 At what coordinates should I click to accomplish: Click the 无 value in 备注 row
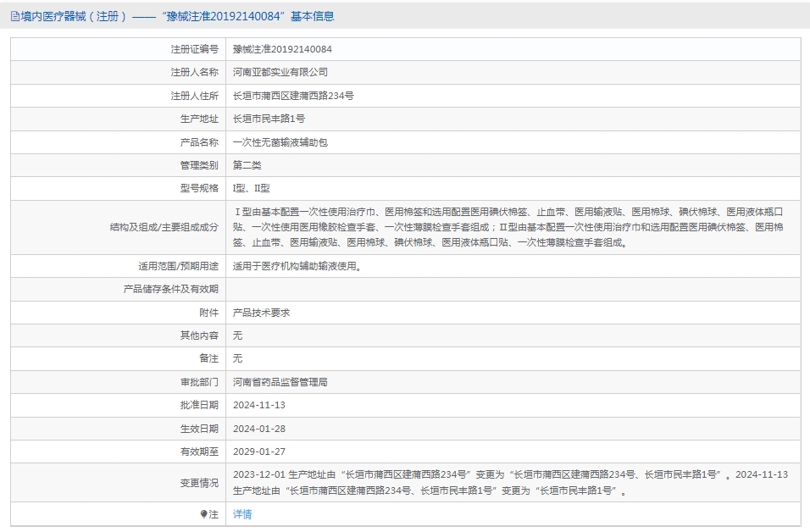[x=237, y=358]
